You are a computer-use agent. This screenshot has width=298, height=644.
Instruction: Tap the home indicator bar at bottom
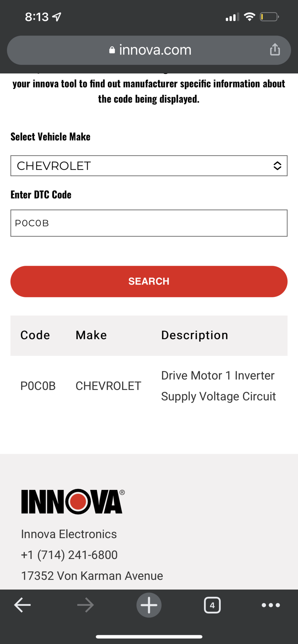(x=149, y=637)
